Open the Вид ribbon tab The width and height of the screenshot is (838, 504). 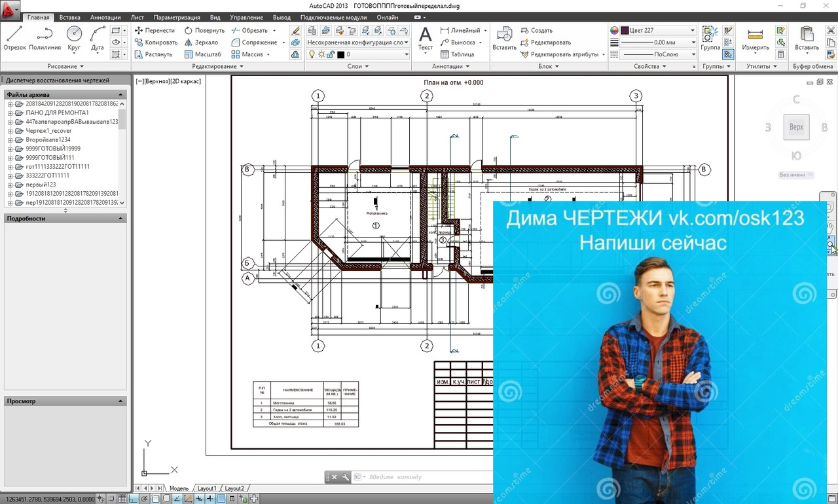point(215,17)
